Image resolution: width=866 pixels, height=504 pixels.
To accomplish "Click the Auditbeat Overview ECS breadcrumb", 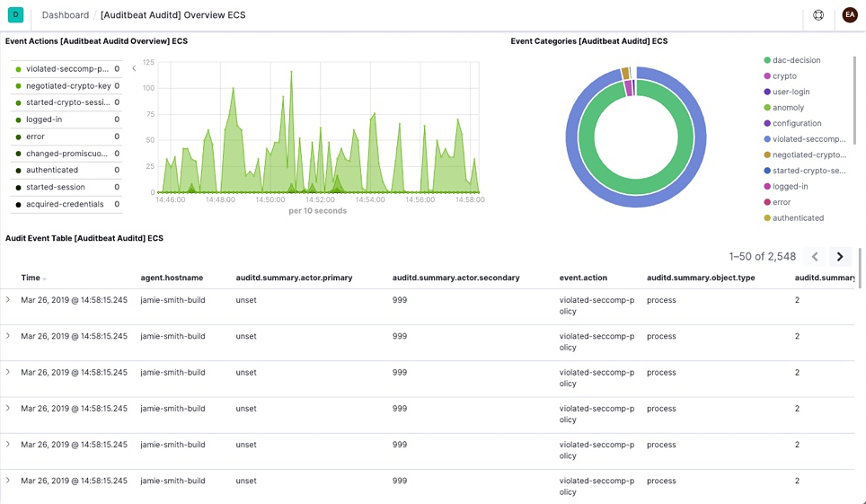I will pos(172,15).
